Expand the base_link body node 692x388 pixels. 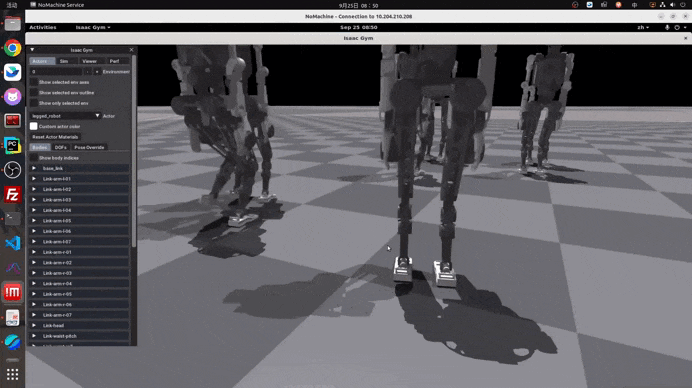point(34,168)
